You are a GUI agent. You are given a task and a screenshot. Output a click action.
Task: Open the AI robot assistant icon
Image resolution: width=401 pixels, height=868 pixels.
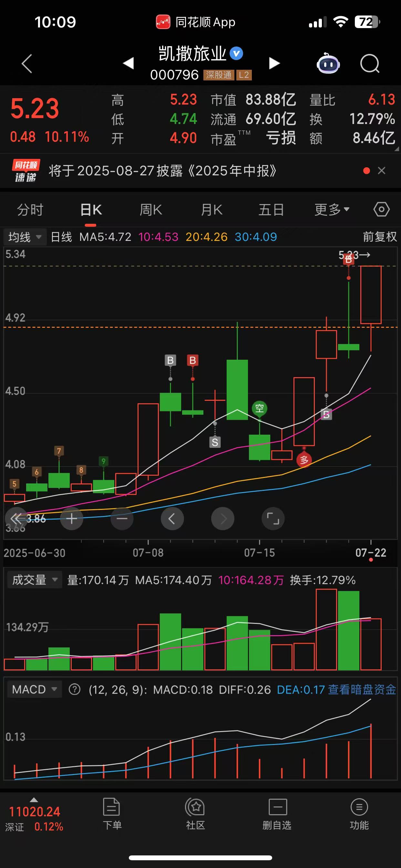[x=328, y=63]
